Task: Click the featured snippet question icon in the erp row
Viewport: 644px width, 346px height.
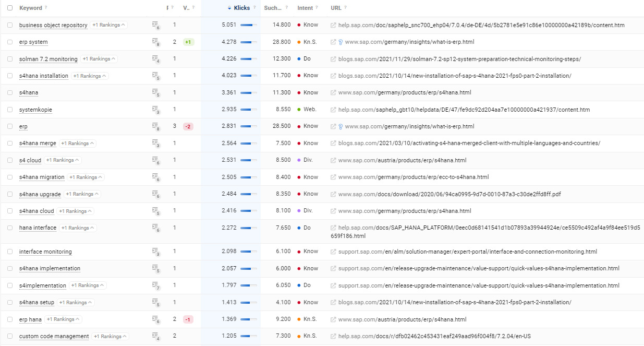Action: (341, 126)
